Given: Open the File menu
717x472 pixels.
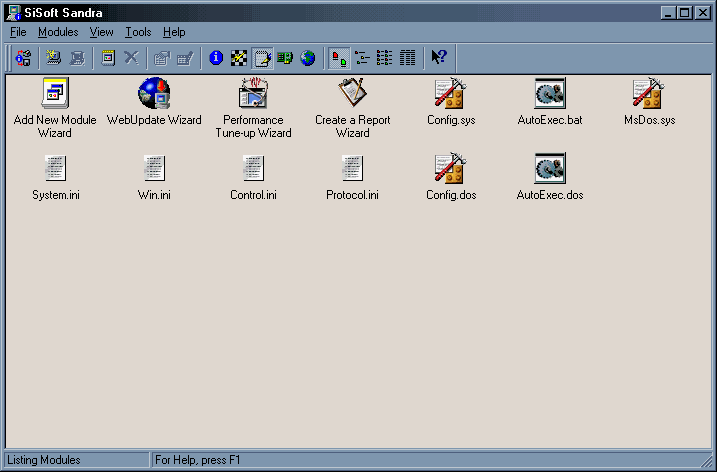Looking at the screenshot, I should 18,32.
